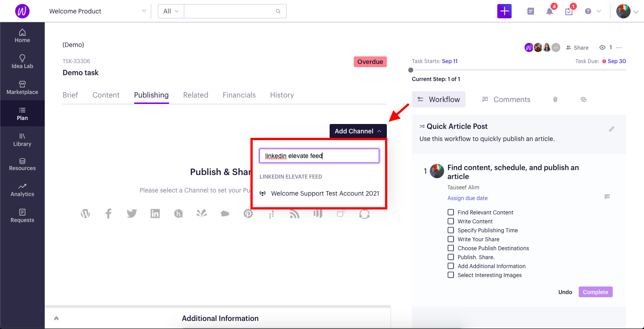Image resolution: width=644 pixels, height=329 pixels.
Task: Click the purple plus create icon
Action: (x=504, y=11)
